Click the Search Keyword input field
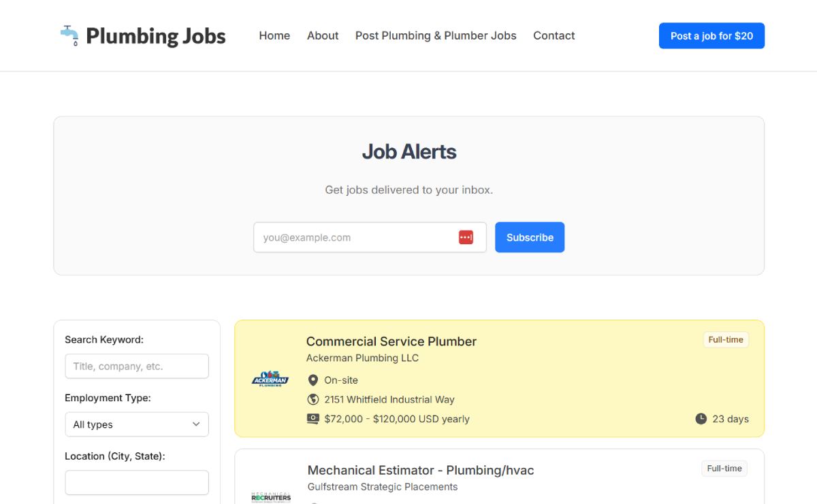 pyautogui.click(x=137, y=366)
